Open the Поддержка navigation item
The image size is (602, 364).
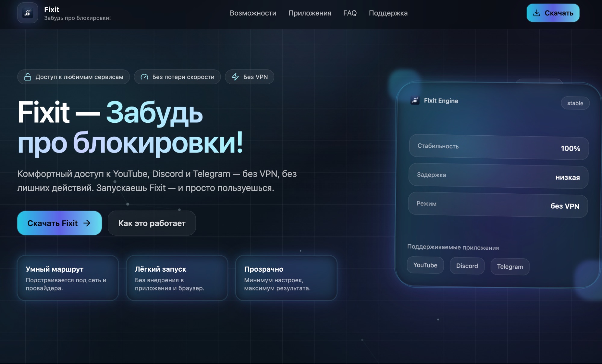click(388, 13)
